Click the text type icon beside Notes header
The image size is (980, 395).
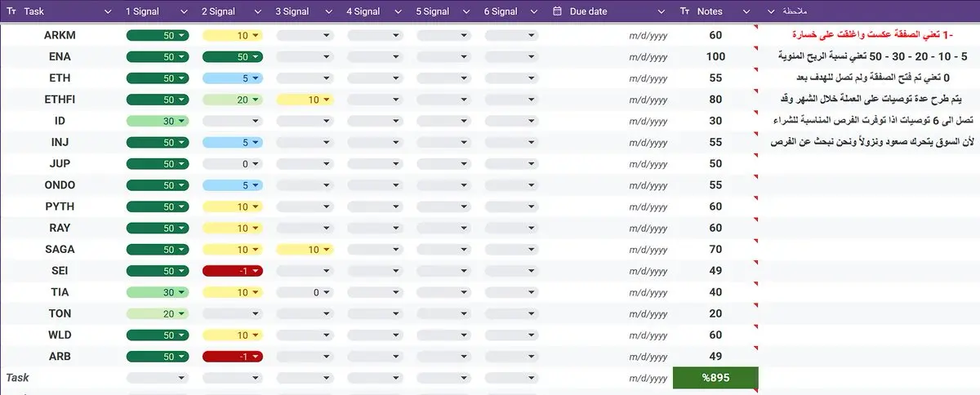684,11
